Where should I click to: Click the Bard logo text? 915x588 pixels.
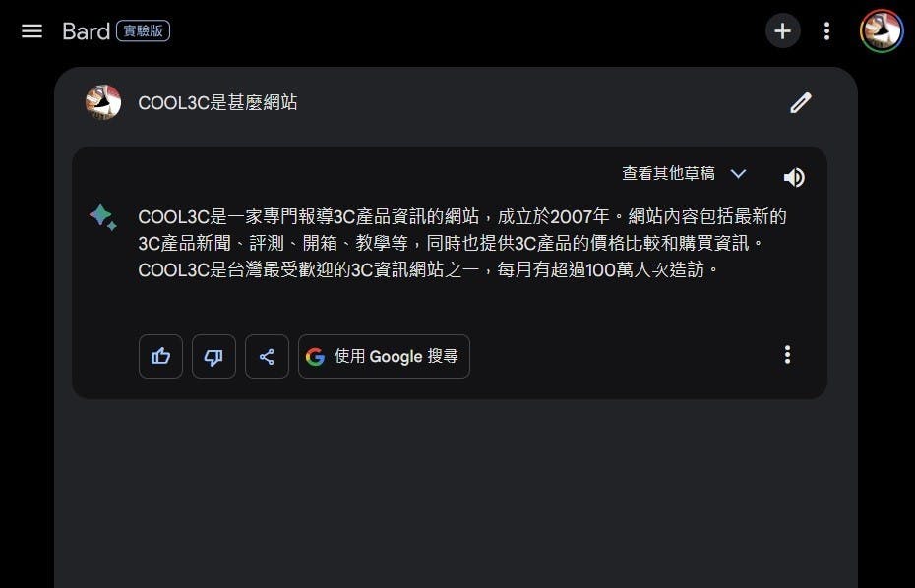[86, 30]
